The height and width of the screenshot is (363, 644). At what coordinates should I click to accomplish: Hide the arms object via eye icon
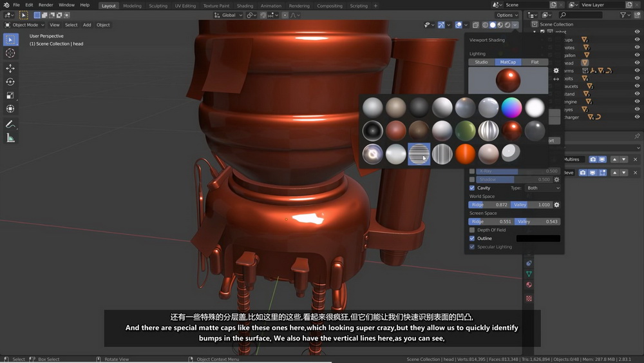[637, 71]
